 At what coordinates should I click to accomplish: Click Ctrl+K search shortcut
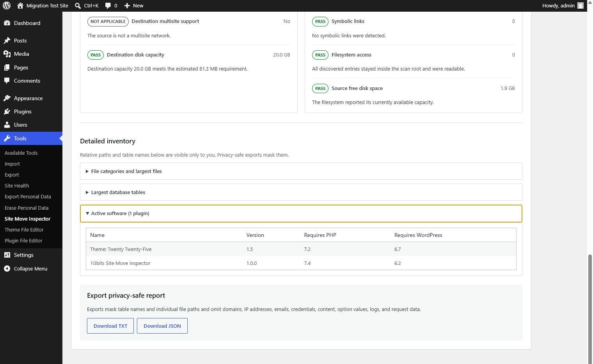pos(91,5)
